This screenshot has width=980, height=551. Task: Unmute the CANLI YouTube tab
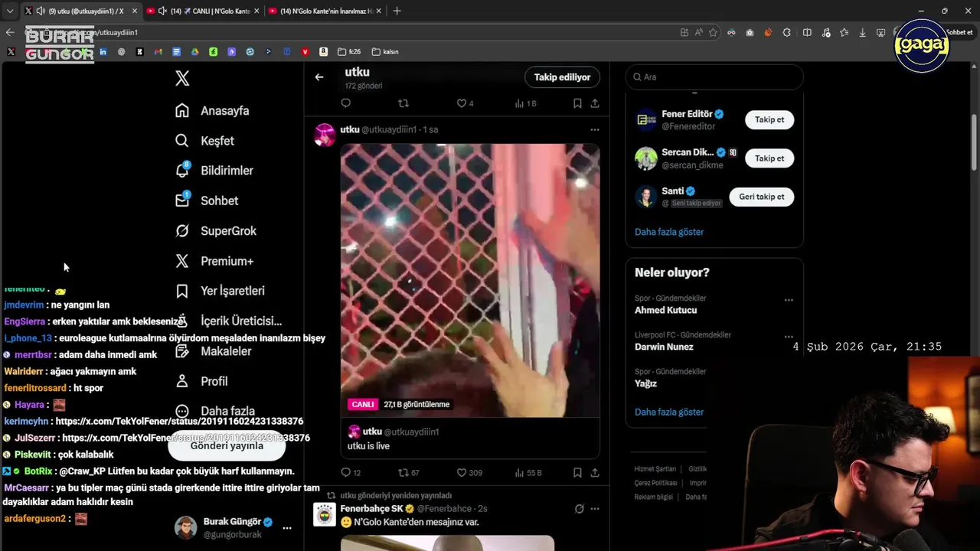(x=162, y=11)
